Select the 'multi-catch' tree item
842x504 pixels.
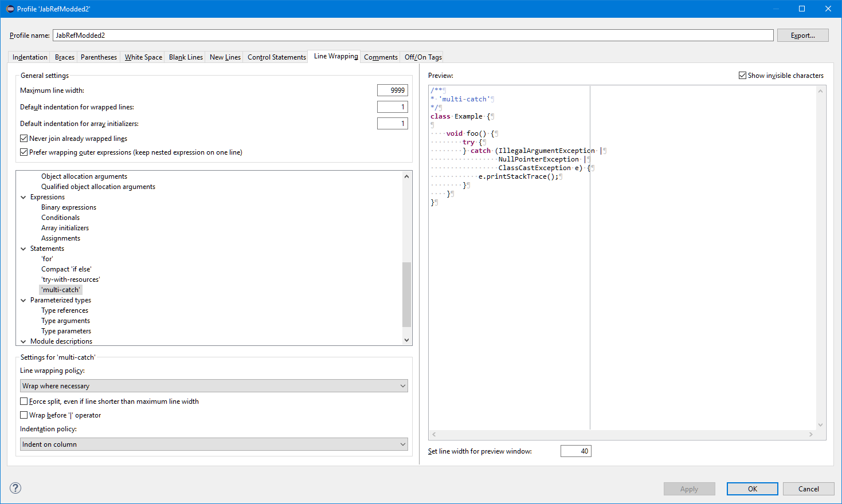(61, 290)
